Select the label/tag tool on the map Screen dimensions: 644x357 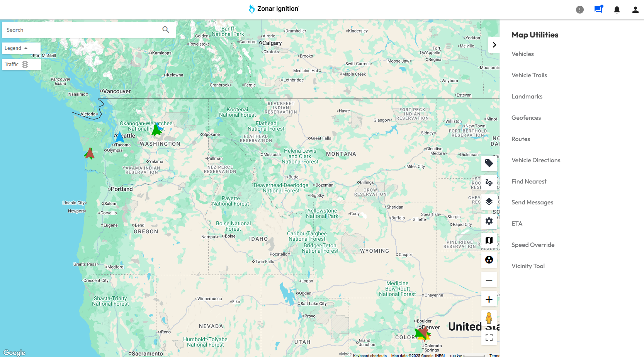tap(489, 163)
